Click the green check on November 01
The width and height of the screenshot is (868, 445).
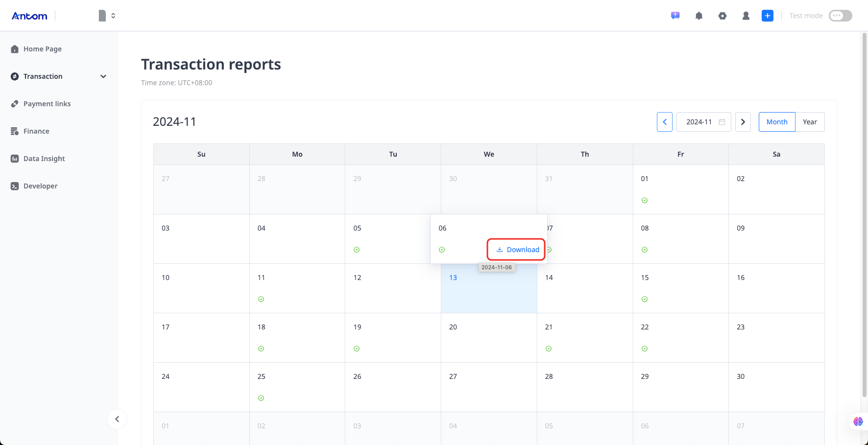coord(645,200)
